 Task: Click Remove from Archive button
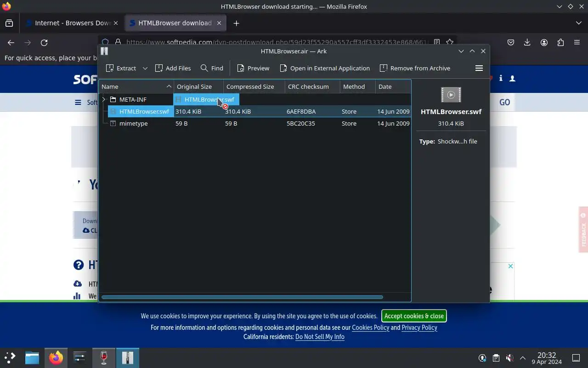(x=415, y=68)
